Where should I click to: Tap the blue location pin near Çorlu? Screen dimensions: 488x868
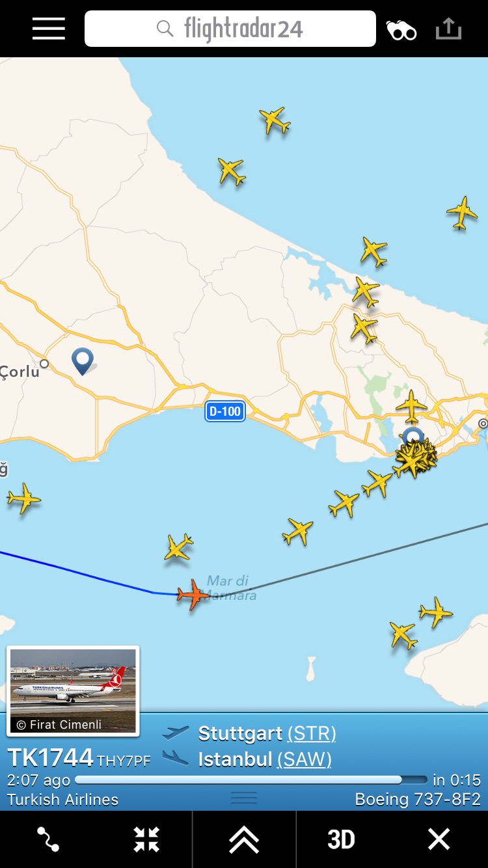click(x=83, y=361)
